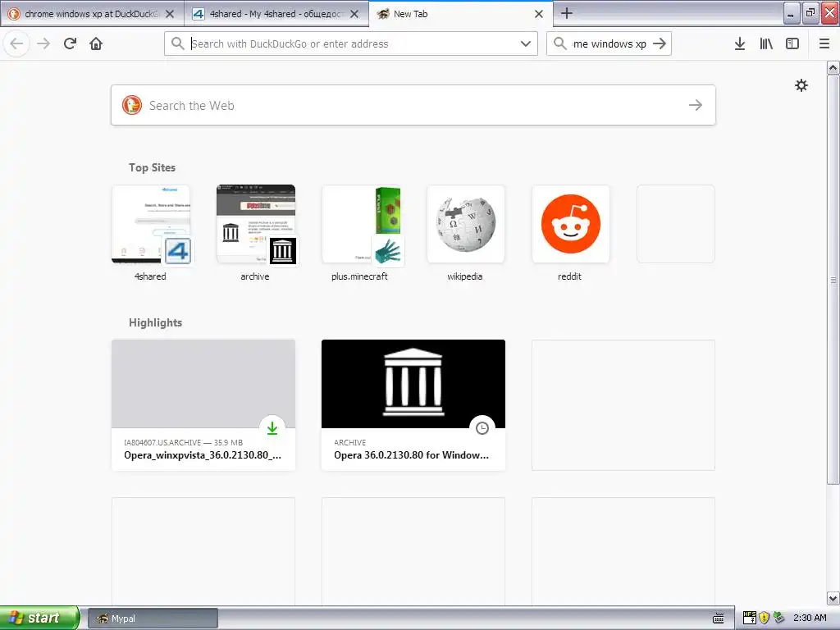Click the HFS tray icon
Image resolution: width=840 pixels, height=630 pixels.
tap(750, 618)
